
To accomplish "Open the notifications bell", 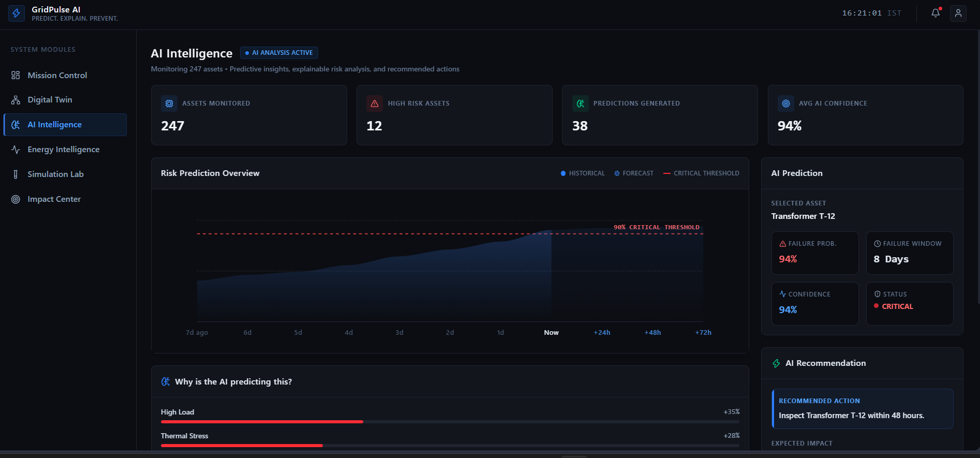I will [x=936, y=13].
